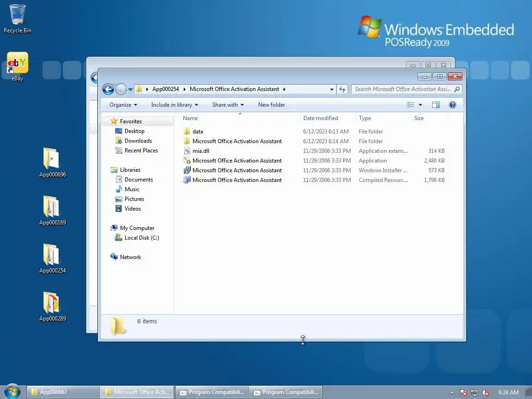Switch to Microsoft Office Acti... taskbar window
This screenshot has width=532, height=399.
[x=137, y=392]
